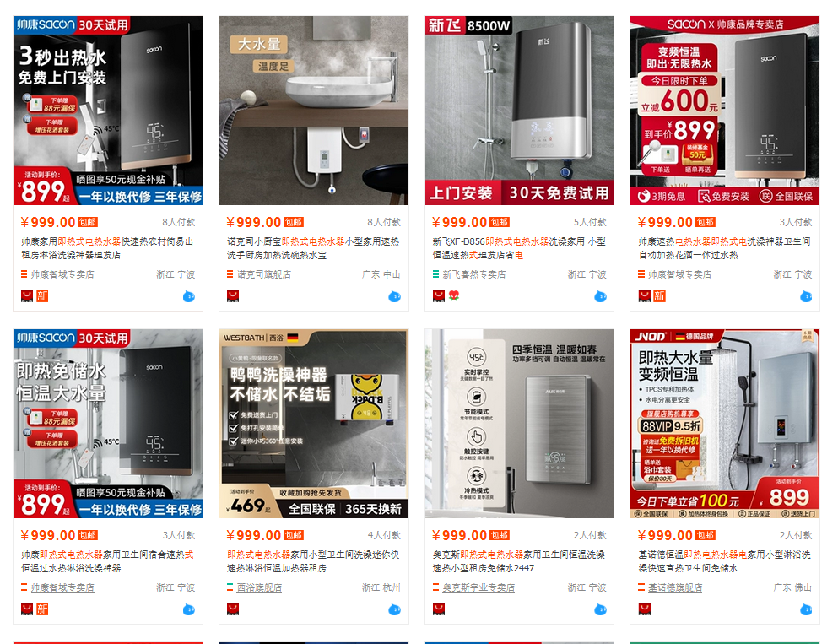Visit the 基诺德旗舰店 store link
Screen dimensions: 838x644
coord(675,588)
